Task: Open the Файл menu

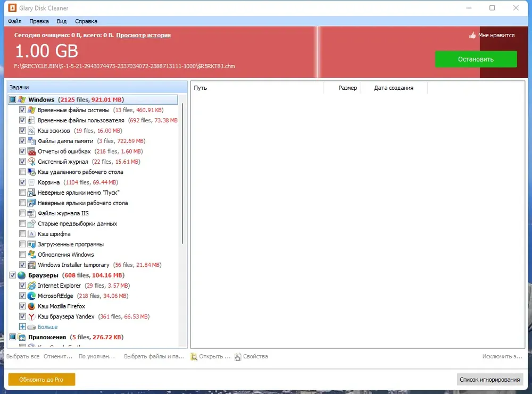Action: pyautogui.click(x=14, y=21)
